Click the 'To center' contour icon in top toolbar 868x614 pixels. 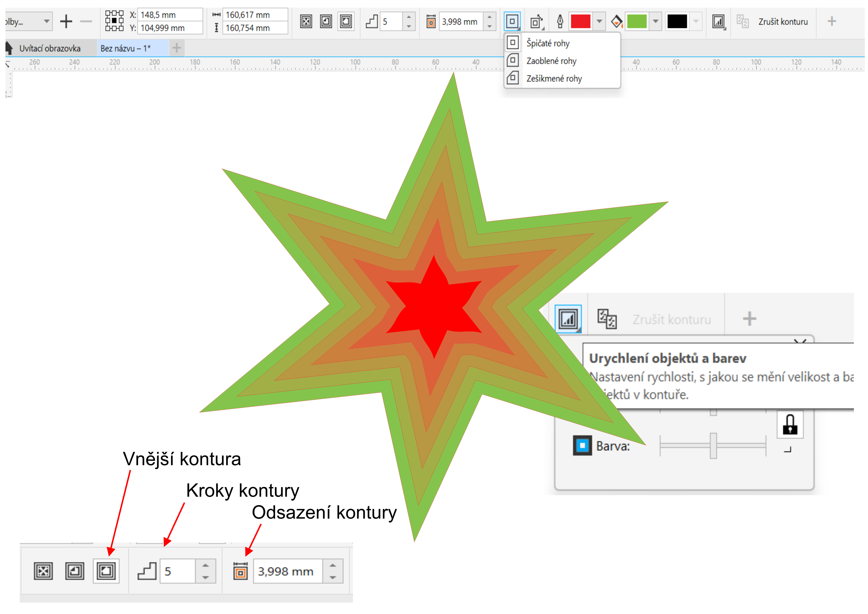(x=306, y=22)
